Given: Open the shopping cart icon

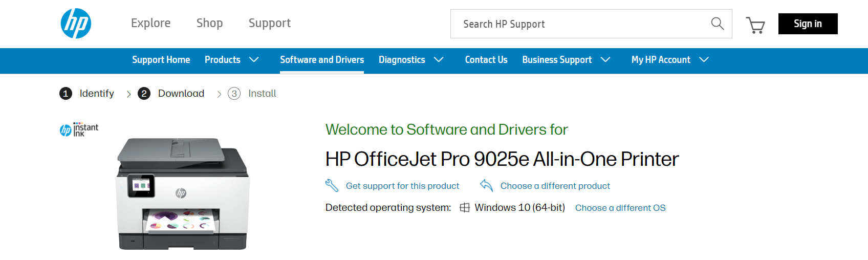Looking at the screenshot, I should [x=755, y=25].
